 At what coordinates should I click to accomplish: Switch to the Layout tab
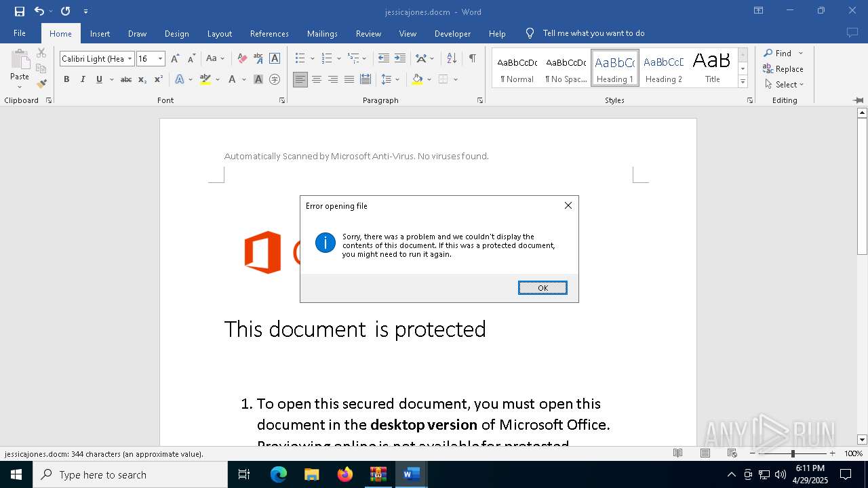coord(219,33)
